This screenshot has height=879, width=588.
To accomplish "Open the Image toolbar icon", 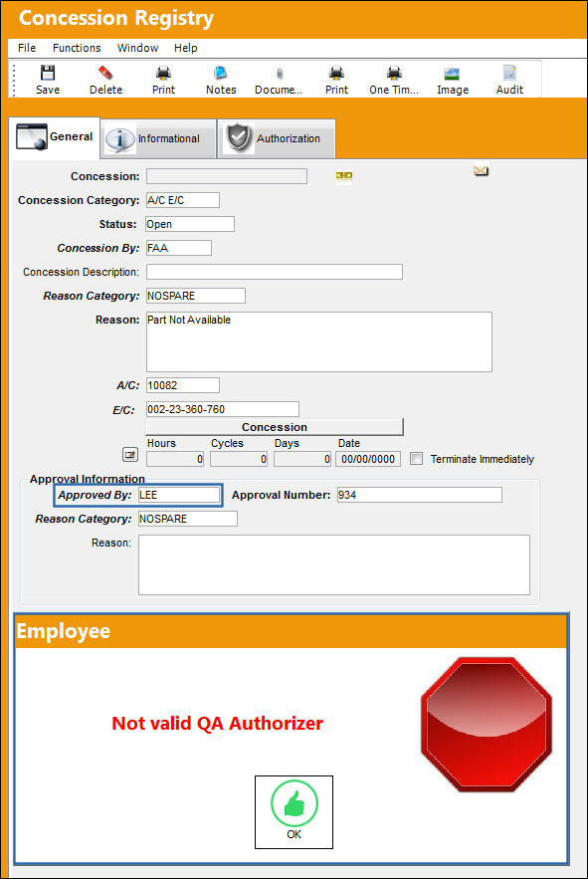I will point(452,74).
